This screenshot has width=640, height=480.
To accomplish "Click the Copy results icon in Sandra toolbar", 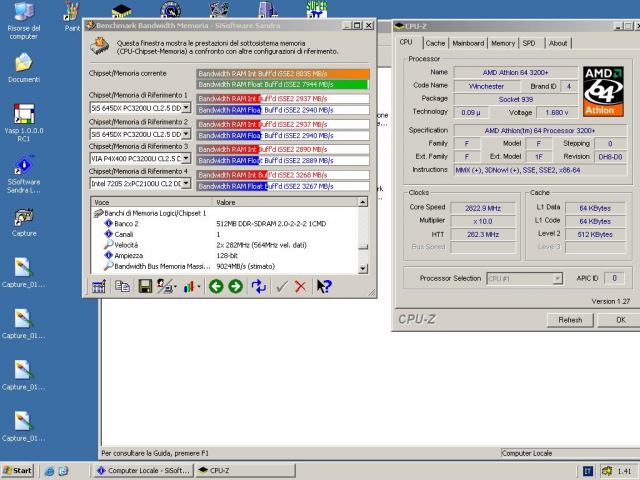I will 122,287.
